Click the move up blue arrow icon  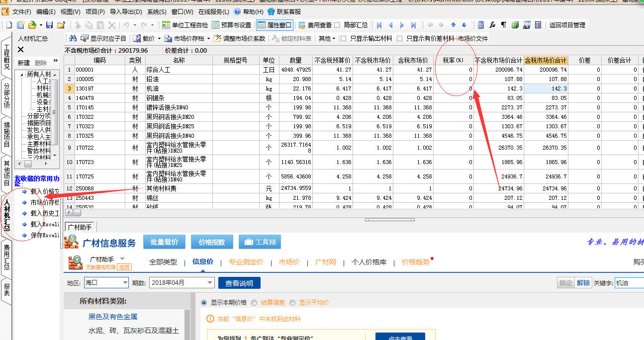(x=453, y=25)
